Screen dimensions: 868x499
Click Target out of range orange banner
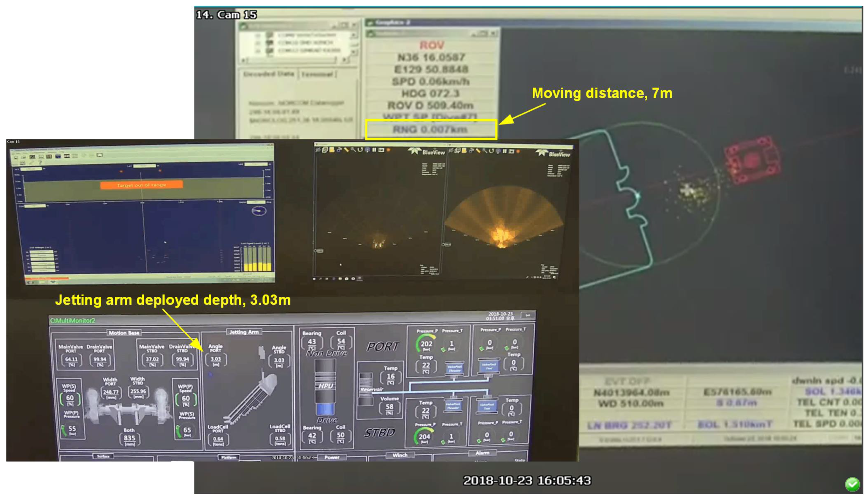141,185
